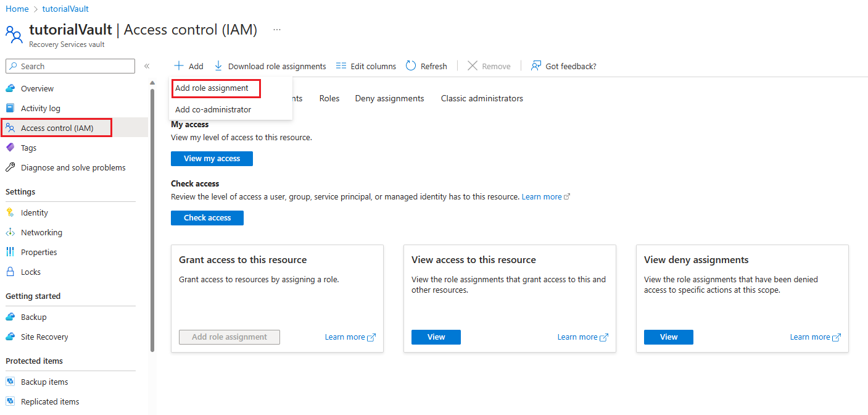Click the Identity key icon
This screenshot has height=415, width=868.
pyautogui.click(x=10, y=212)
